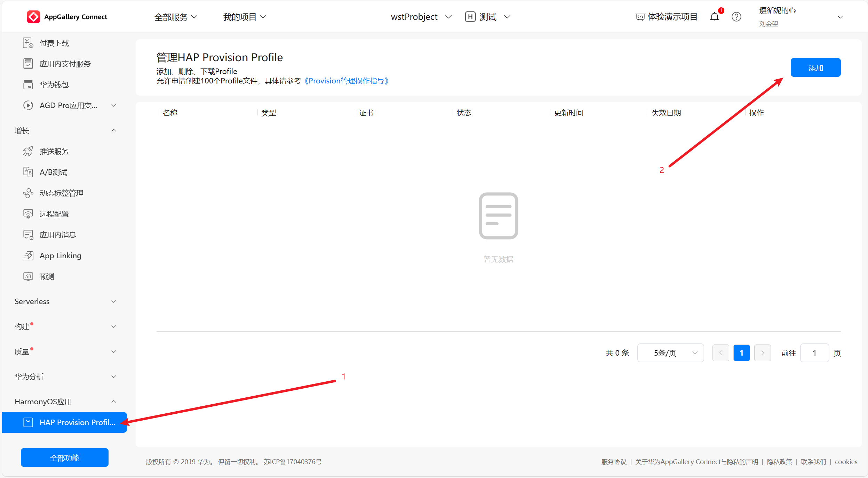Click the A/B测试 icon
The height and width of the screenshot is (478, 868).
tap(28, 172)
